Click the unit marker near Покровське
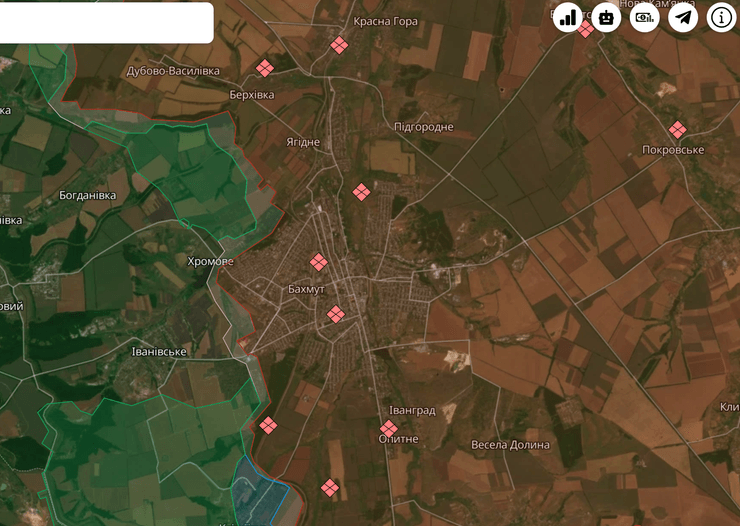The height and width of the screenshot is (526, 740). [678, 129]
